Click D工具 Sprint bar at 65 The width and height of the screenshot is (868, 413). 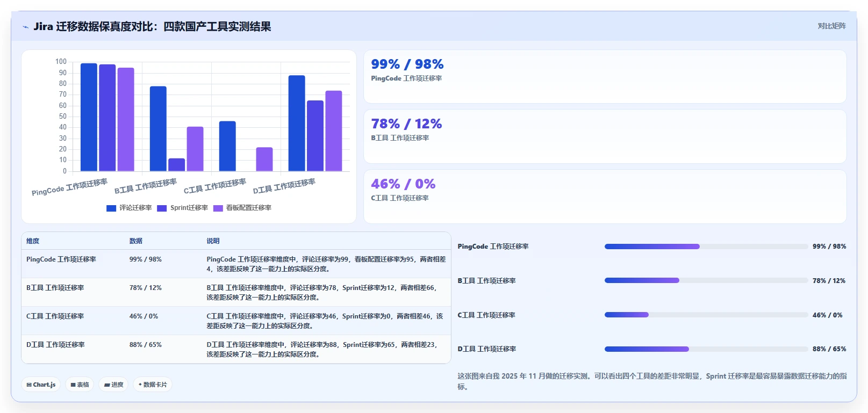click(x=315, y=136)
